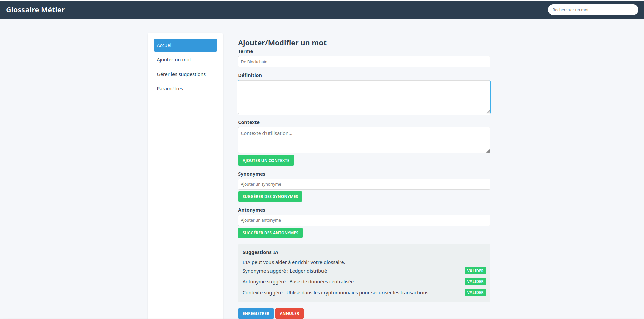Go to Ajouter un mot page

click(174, 60)
